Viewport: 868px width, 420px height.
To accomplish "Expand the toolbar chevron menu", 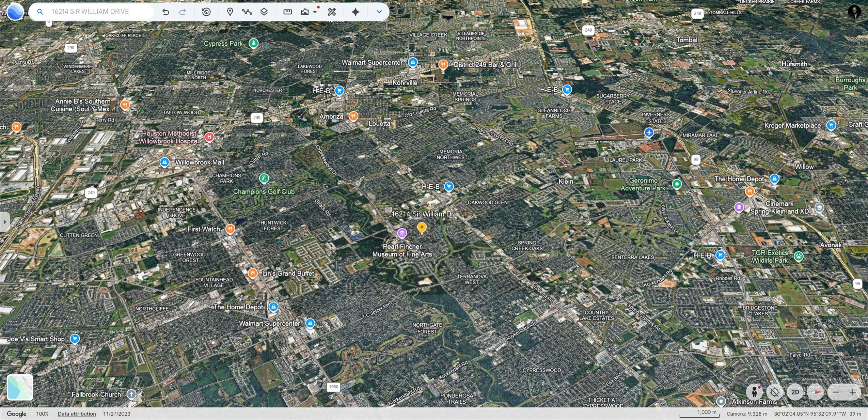I will (x=379, y=12).
